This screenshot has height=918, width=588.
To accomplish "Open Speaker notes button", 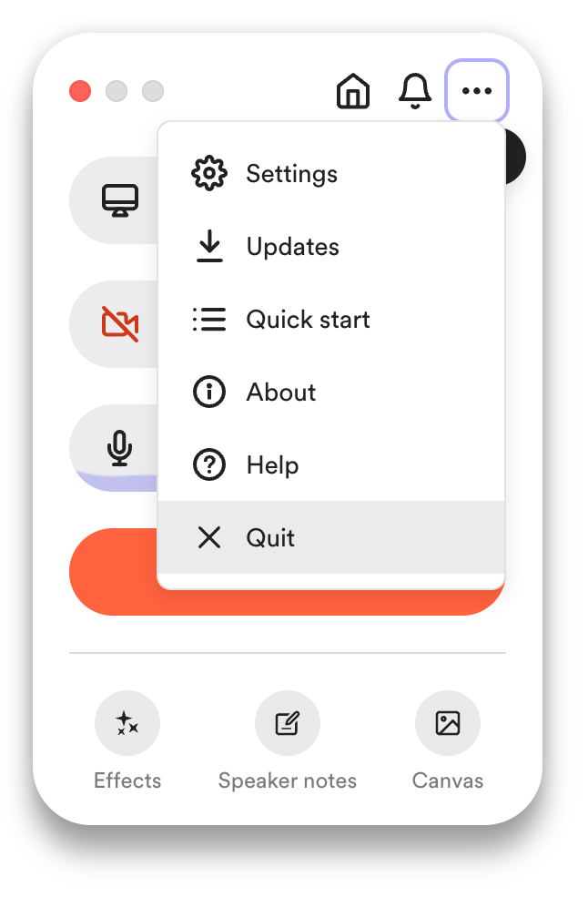I will point(288,723).
